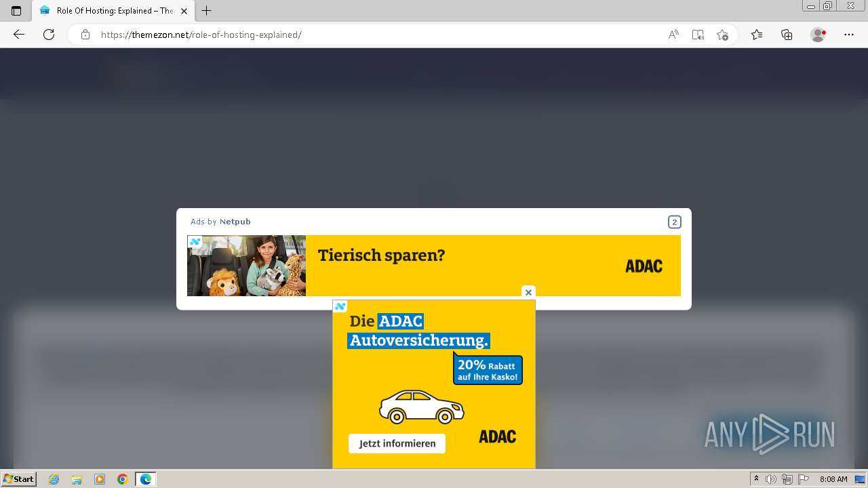Open the Favorites list icon
The width and height of the screenshot is (868, 488).
click(x=757, y=35)
